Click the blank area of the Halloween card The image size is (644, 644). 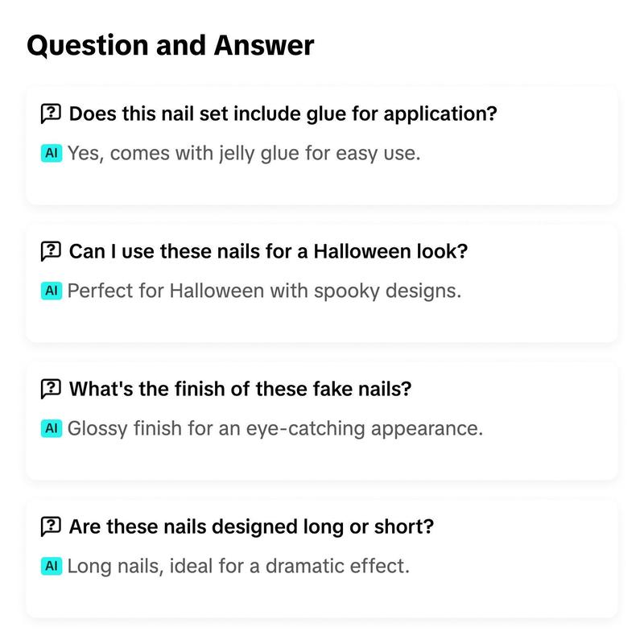[534, 318]
